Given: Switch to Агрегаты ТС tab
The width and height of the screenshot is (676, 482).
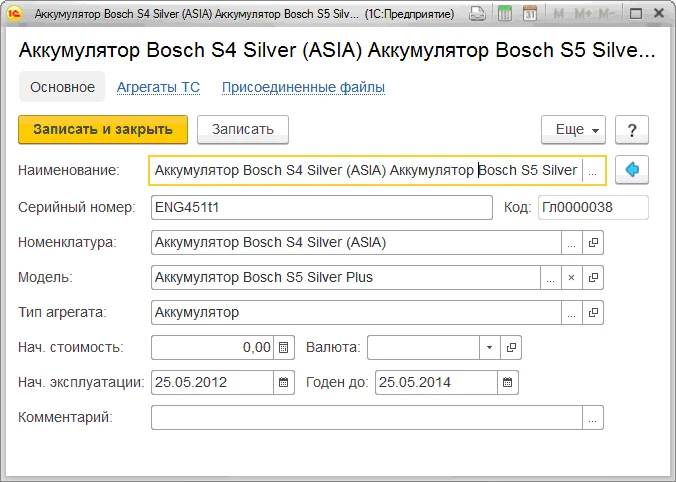Looking at the screenshot, I should (158, 87).
